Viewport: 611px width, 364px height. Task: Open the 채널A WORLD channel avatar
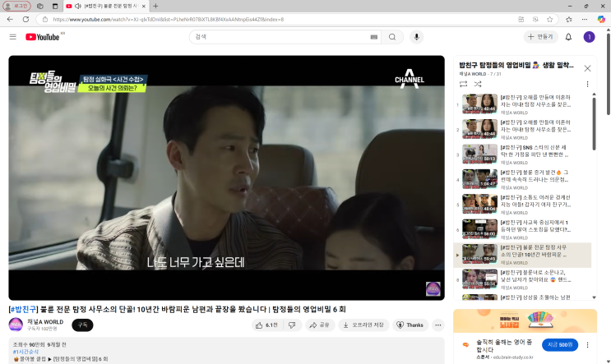pyautogui.click(x=16, y=325)
